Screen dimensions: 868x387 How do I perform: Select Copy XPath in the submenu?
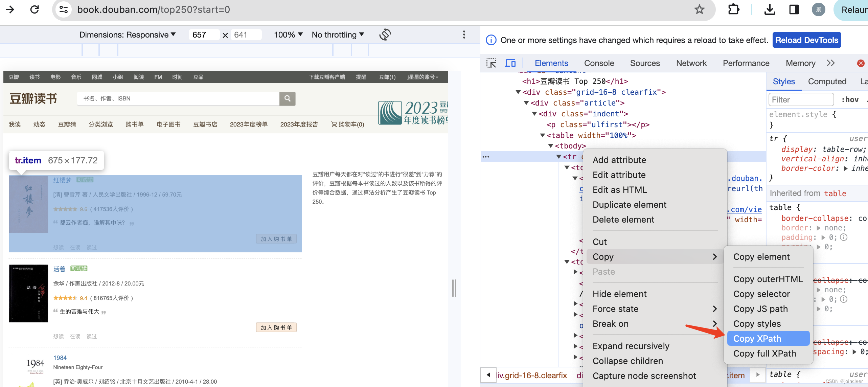(x=768, y=339)
